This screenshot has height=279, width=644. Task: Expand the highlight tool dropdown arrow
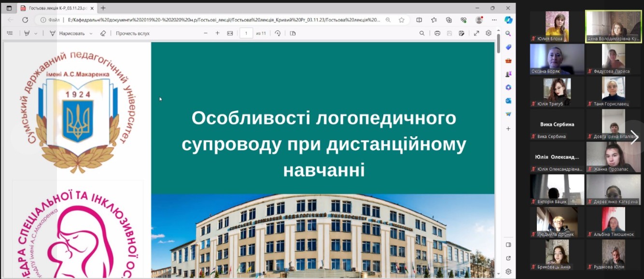[36, 33]
